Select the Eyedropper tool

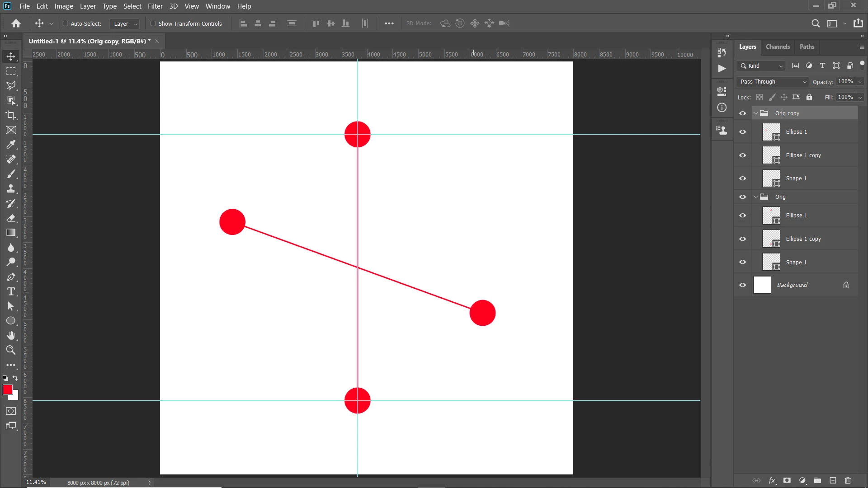pyautogui.click(x=11, y=145)
